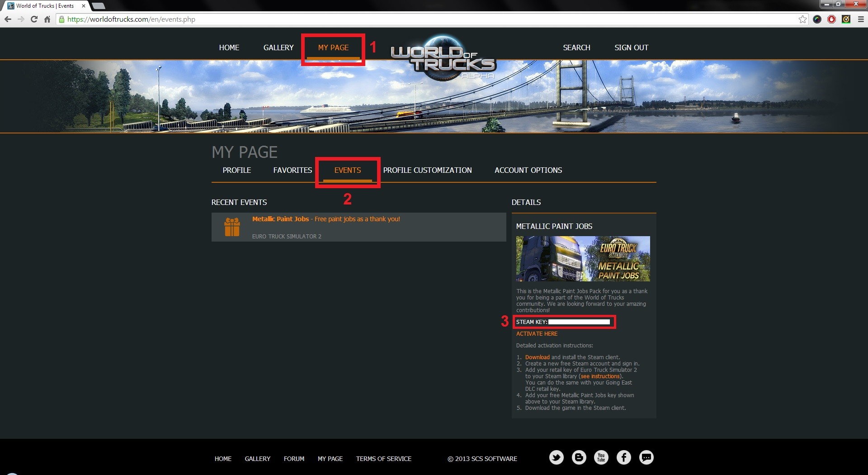
Task: Open TERMS OF SERVICE in the footer
Action: click(x=384, y=459)
